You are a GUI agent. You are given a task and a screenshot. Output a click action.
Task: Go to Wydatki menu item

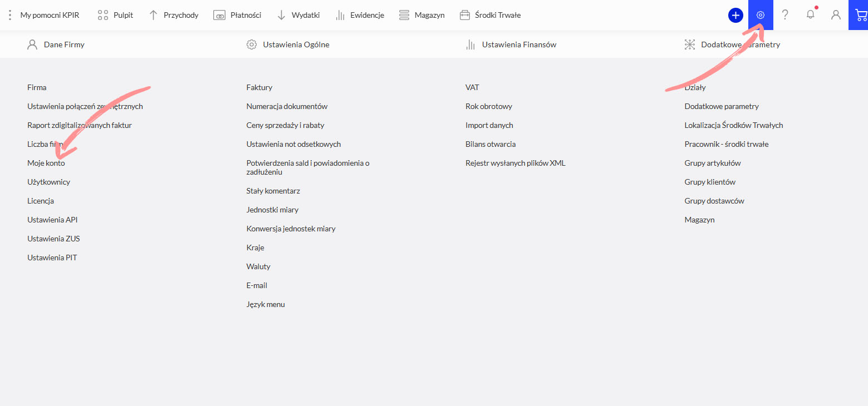coord(298,15)
